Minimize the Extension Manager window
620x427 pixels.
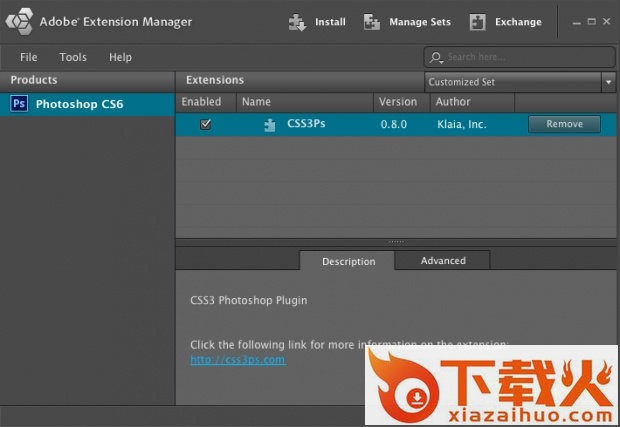[x=577, y=22]
